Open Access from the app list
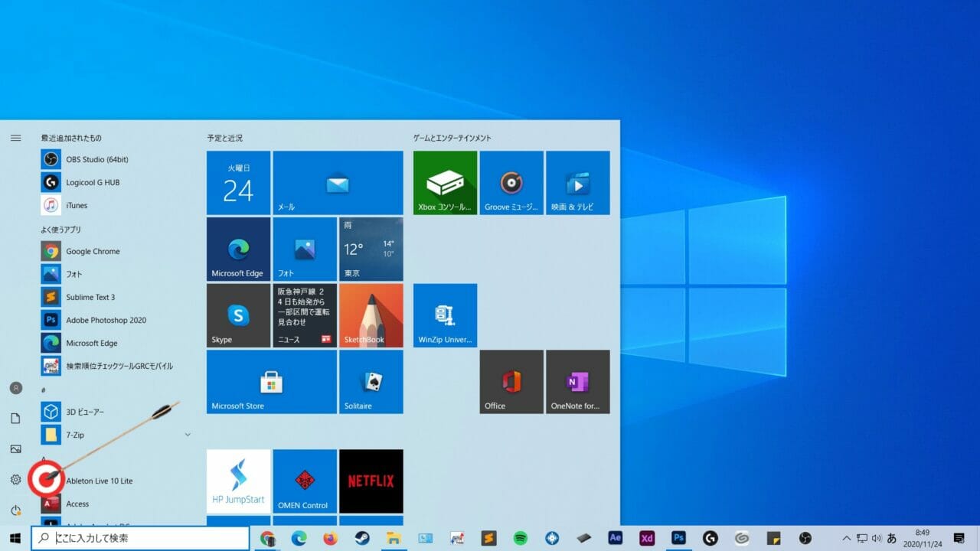Screen dimensions: 980x551 [x=115, y=504]
